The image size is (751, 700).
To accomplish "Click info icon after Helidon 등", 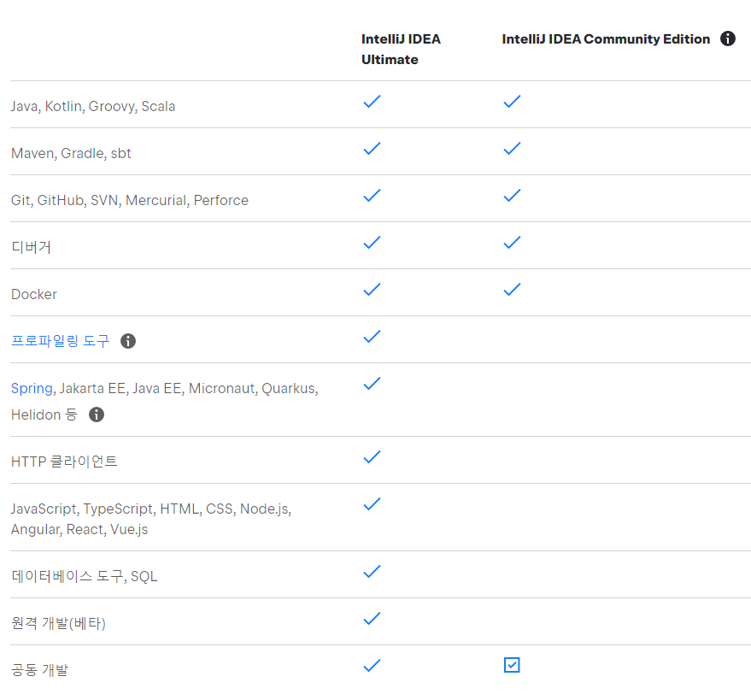I will [x=97, y=415].
